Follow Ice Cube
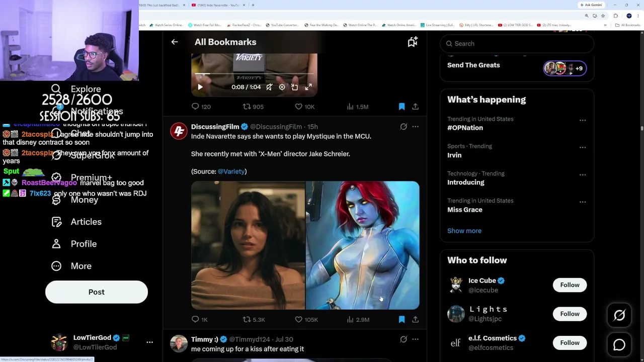Viewport: 644px width, 362px height. (x=570, y=285)
